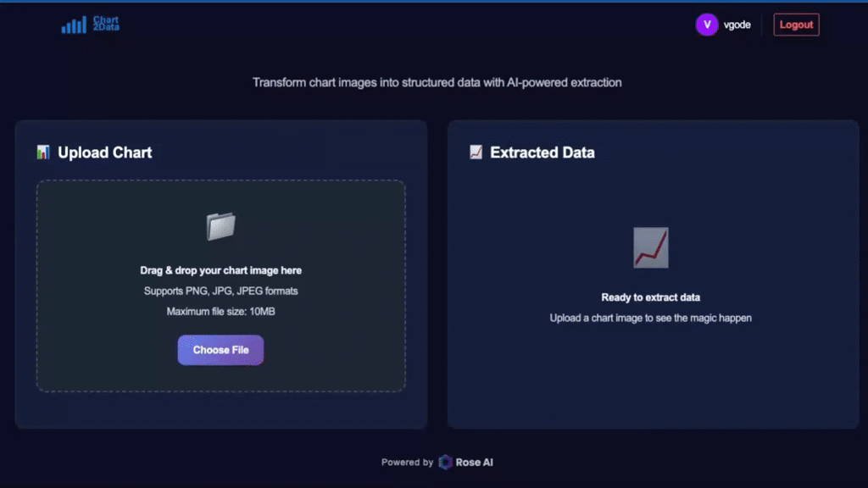Image resolution: width=868 pixels, height=488 pixels.
Task: Click the Chart2Data logo
Action: pyautogui.click(x=90, y=25)
